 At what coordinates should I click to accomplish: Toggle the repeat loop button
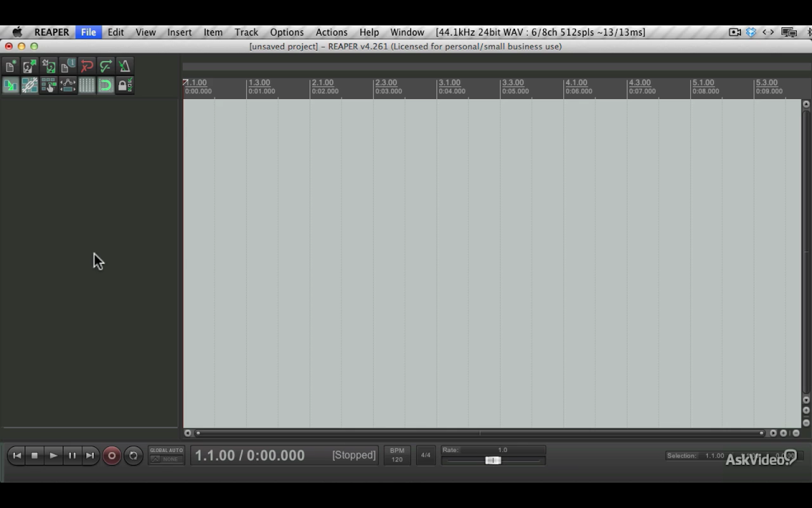tap(133, 455)
